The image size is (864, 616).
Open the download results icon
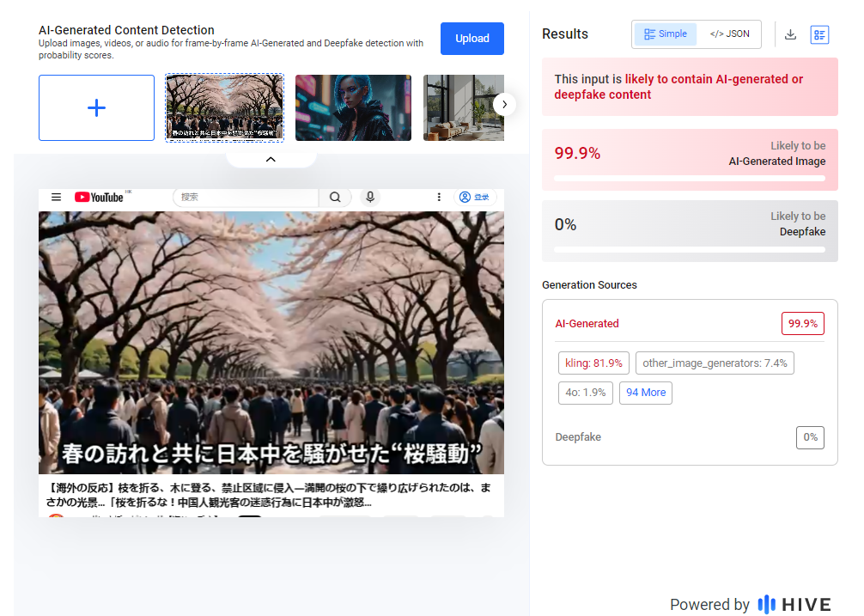point(790,34)
